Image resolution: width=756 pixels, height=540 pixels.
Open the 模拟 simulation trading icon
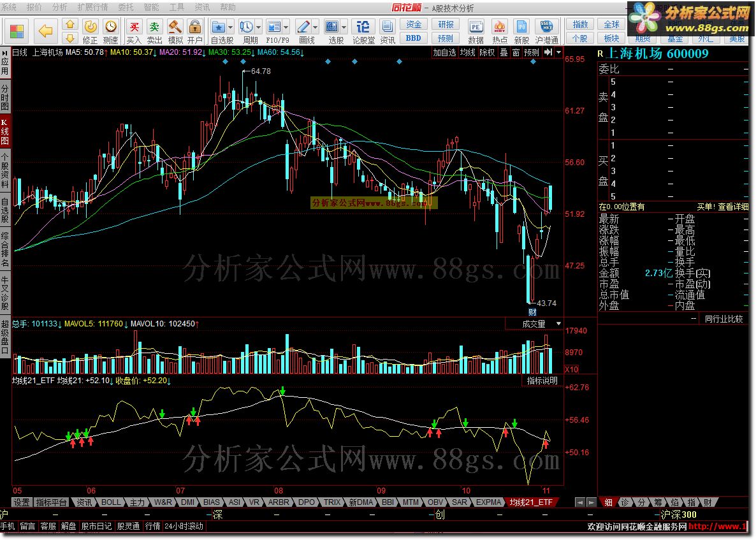click(x=175, y=32)
